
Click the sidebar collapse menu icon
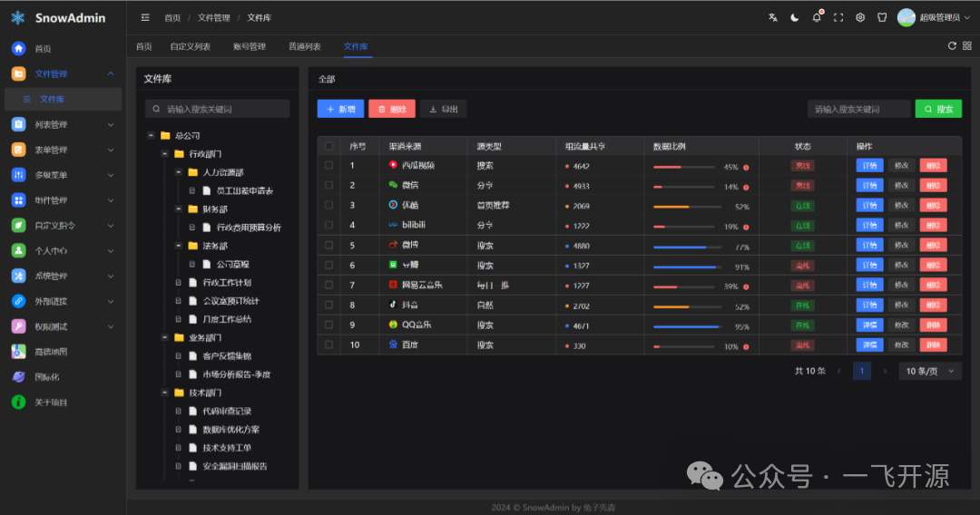tap(145, 17)
